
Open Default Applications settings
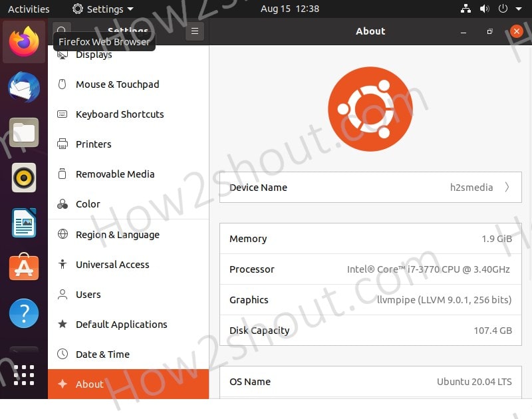click(120, 325)
